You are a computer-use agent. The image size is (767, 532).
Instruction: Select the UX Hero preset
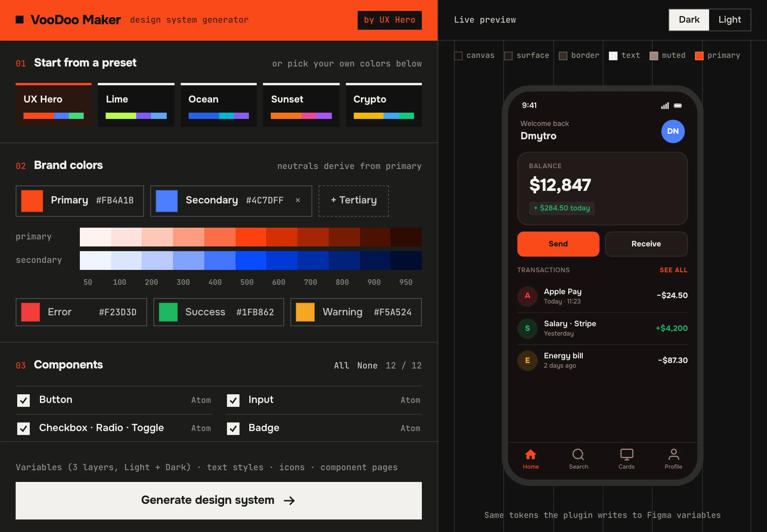(x=54, y=105)
